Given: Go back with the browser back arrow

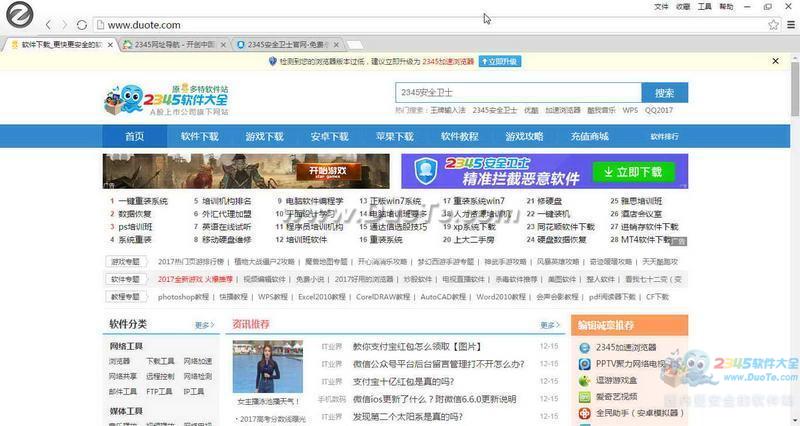Looking at the screenshot, I should 48,24.
